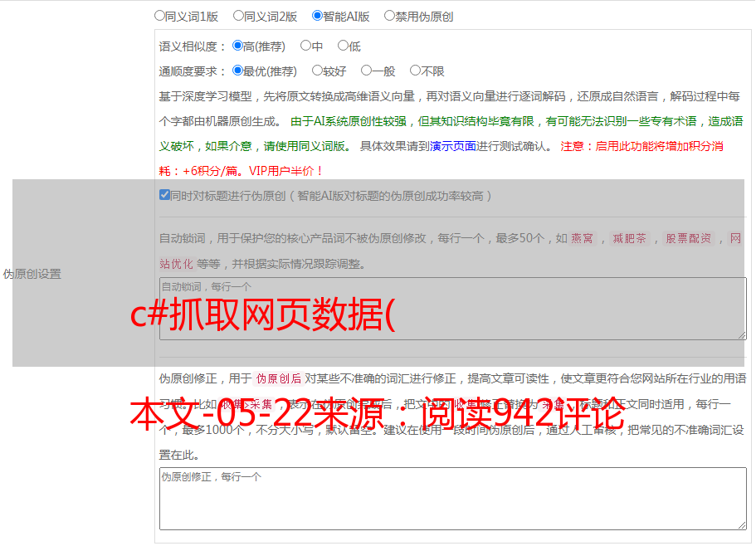The width and height of the screenshot is (756, 546).
Task: Click the 语义相似度 label
Action: click(x=193, y=46)
